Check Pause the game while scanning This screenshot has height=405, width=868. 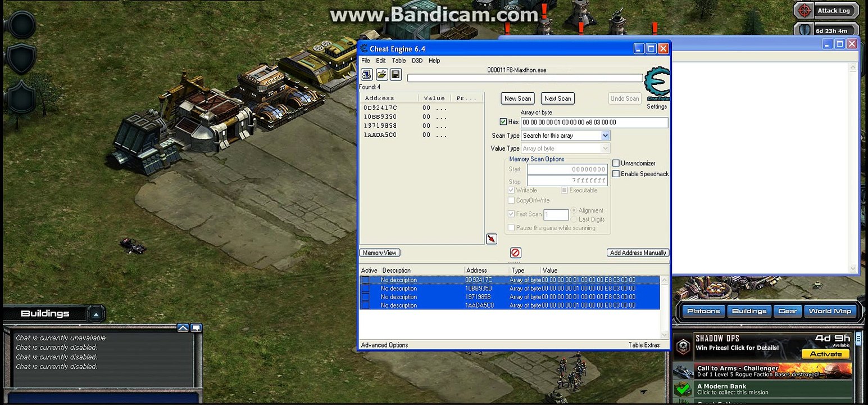point(511,228)
